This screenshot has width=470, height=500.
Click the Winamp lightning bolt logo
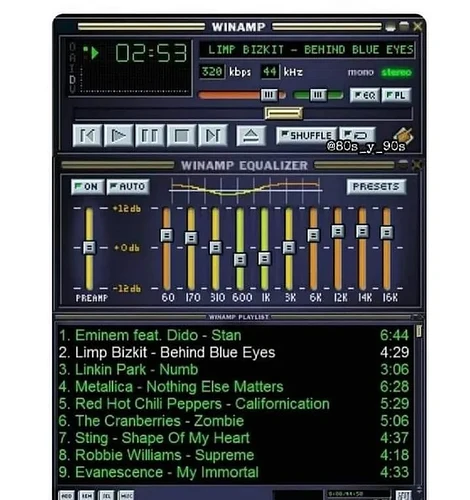click(x=403, y=136)
